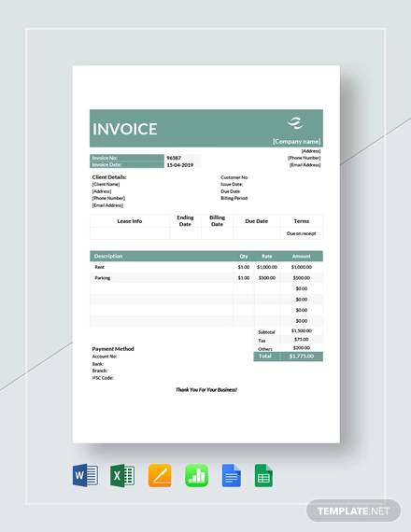Select the Apple Numbers format icon

point(197,475)
